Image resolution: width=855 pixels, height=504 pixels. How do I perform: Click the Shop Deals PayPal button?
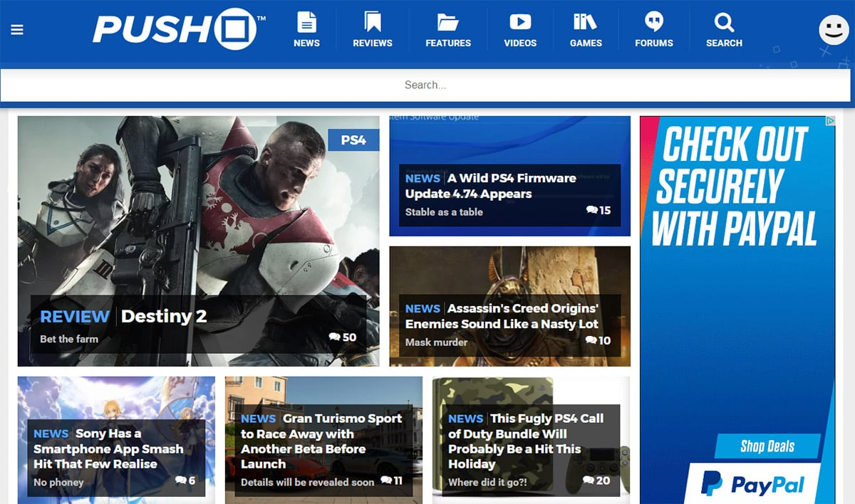pyautogui.click(x=767, y=447)
